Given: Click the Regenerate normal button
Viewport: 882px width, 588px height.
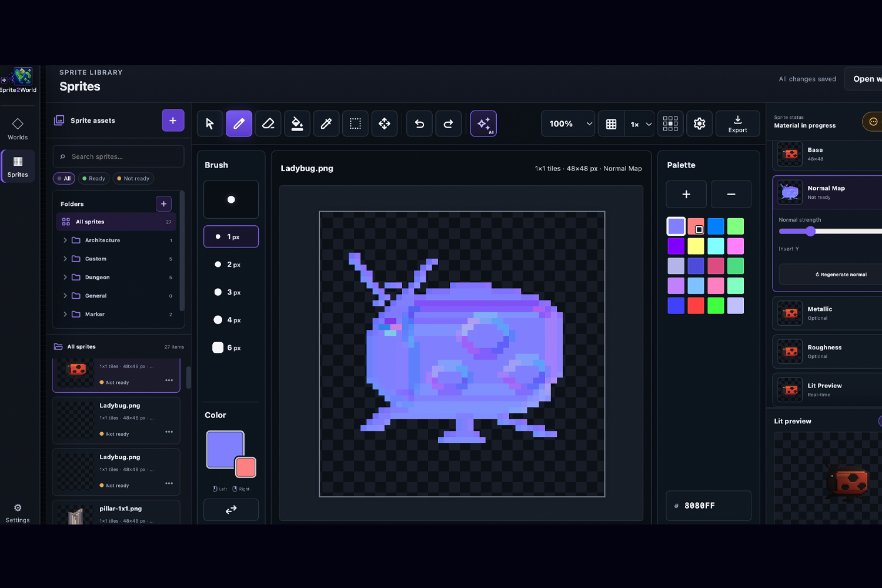Looking at the screenshot, I should [841, 275].
